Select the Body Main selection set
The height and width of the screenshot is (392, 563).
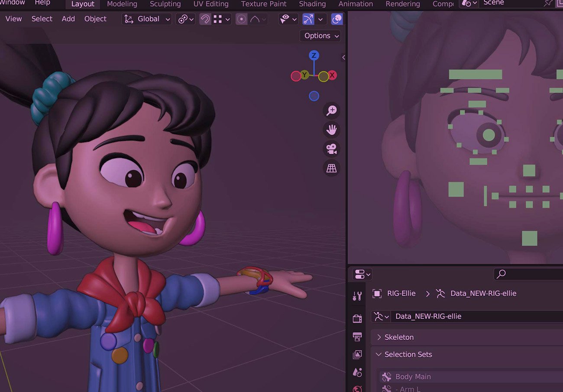pos(471,377)
